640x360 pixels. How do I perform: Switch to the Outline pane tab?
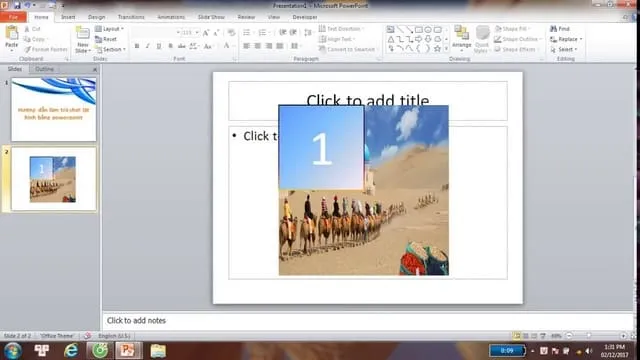tap(44, 69)
